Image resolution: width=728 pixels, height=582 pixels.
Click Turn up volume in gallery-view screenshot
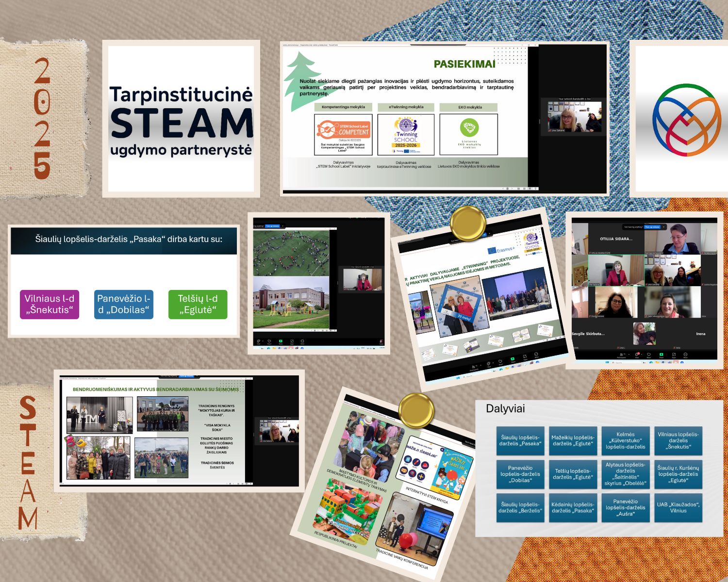652,227
